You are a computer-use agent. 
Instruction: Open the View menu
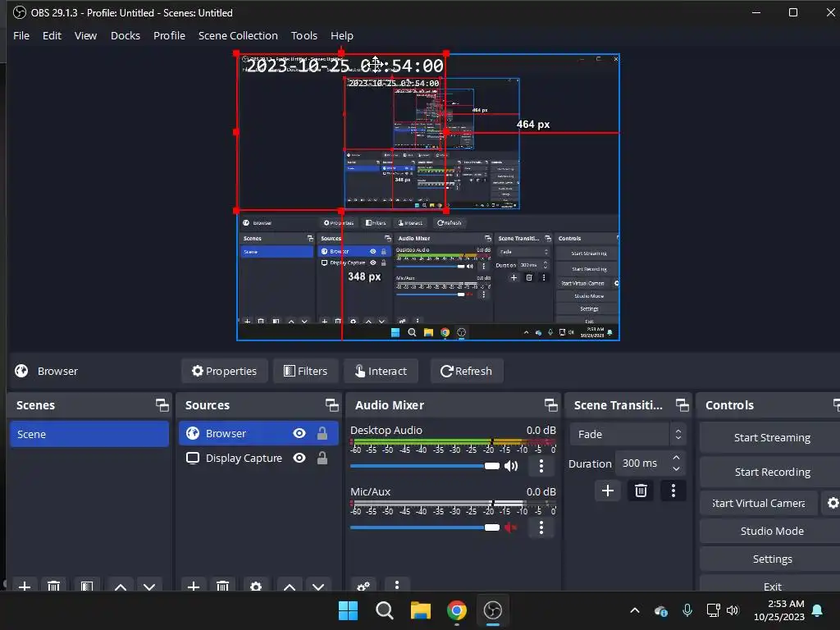pos(85,35)
